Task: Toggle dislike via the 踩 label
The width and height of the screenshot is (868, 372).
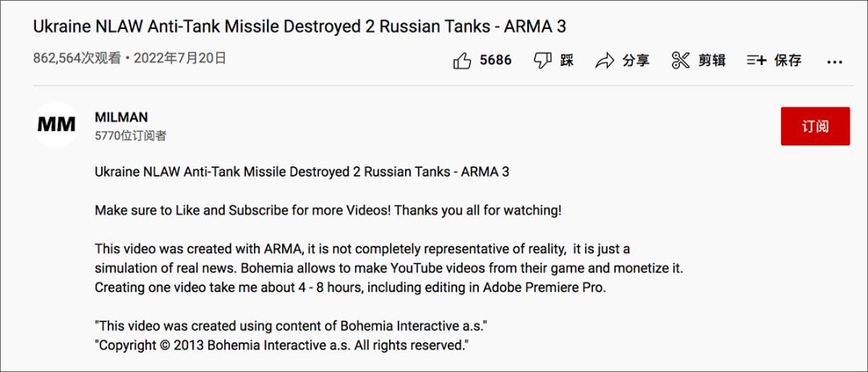Action: coord(567,60)
